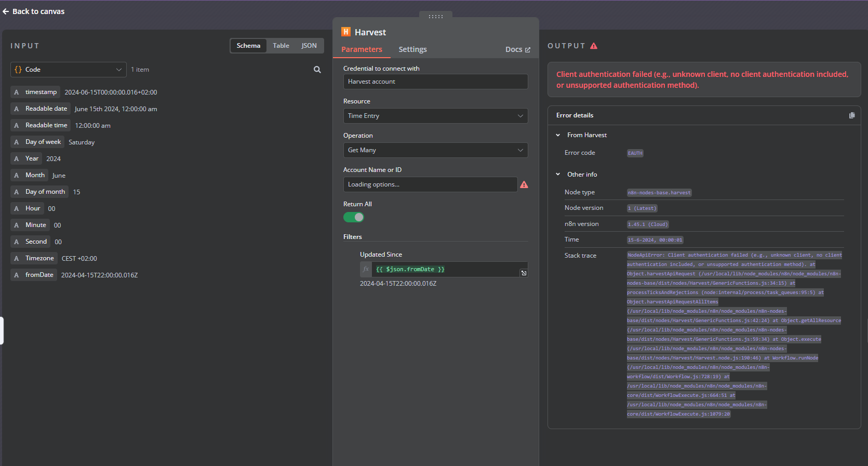Open Docs external link
868x466 pixels.
click(x=518, y=49)
